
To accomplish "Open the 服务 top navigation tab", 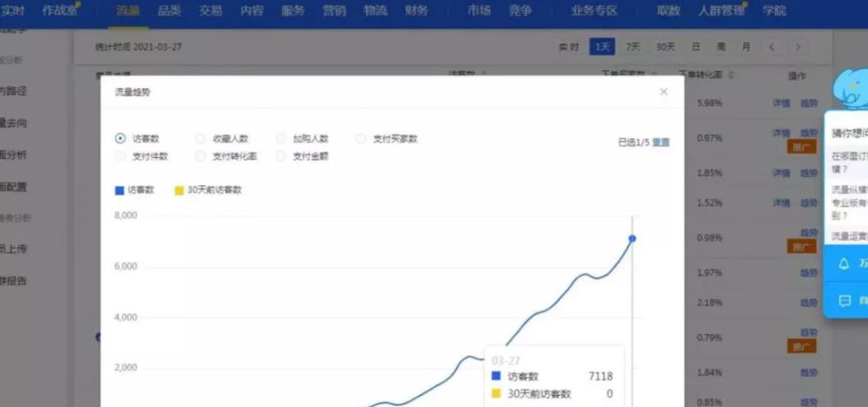I will [293, 11].
